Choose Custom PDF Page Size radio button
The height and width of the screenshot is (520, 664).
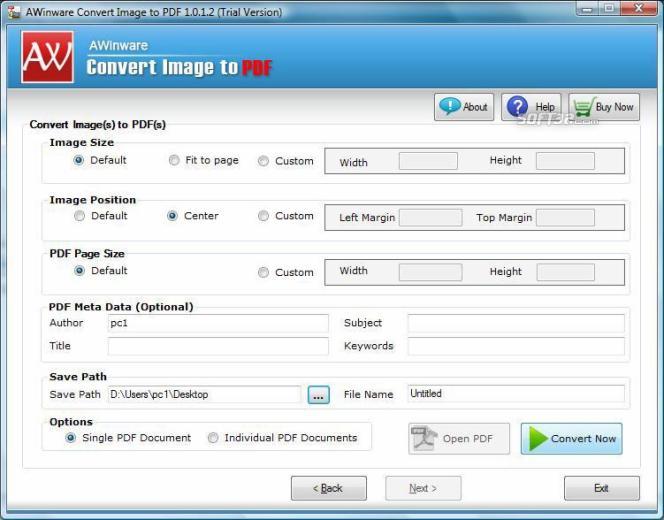[263, 272]
